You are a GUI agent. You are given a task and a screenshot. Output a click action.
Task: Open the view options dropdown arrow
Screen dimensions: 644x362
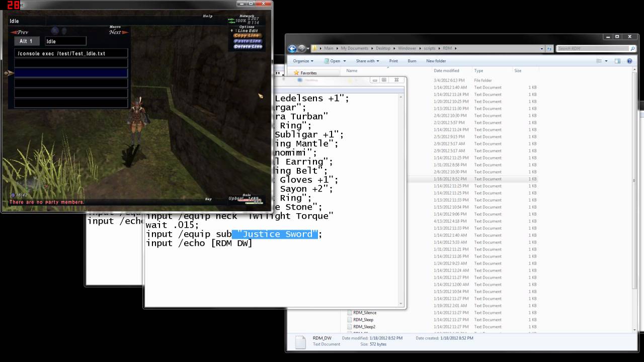(607, 61)
